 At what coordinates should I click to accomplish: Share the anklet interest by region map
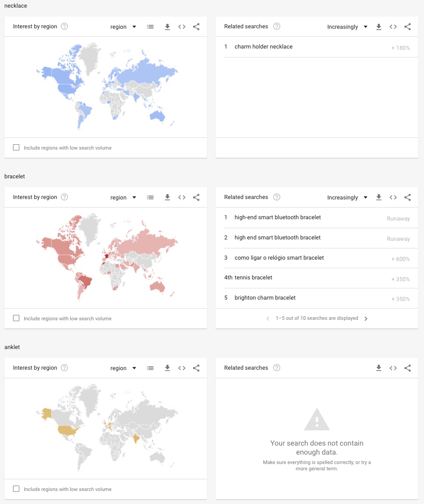pyautogui.click(x=196, y=368)
